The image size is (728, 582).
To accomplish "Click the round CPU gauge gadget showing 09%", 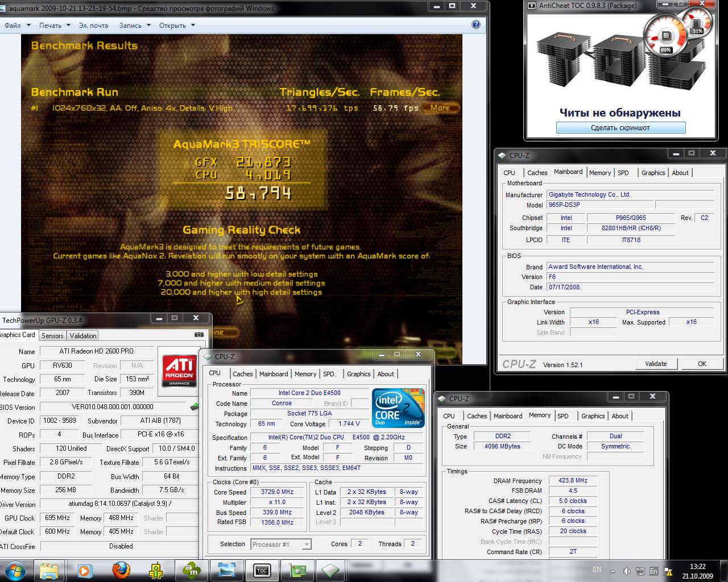I will 665,36.
